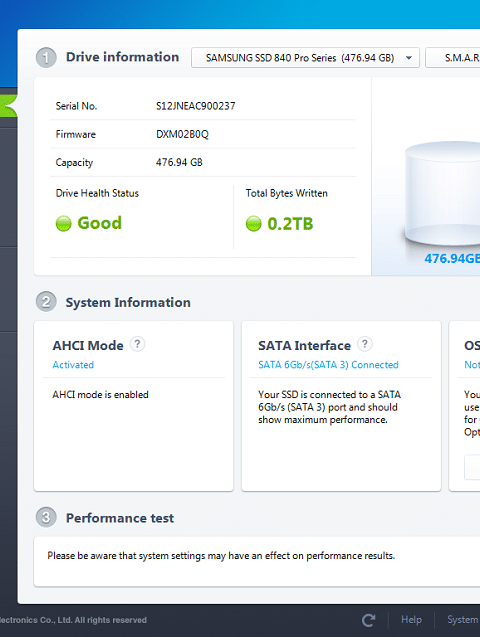This screenshot has height=637, width=480.
Task: Click the SATA port performance description
Action: (329, 407)
